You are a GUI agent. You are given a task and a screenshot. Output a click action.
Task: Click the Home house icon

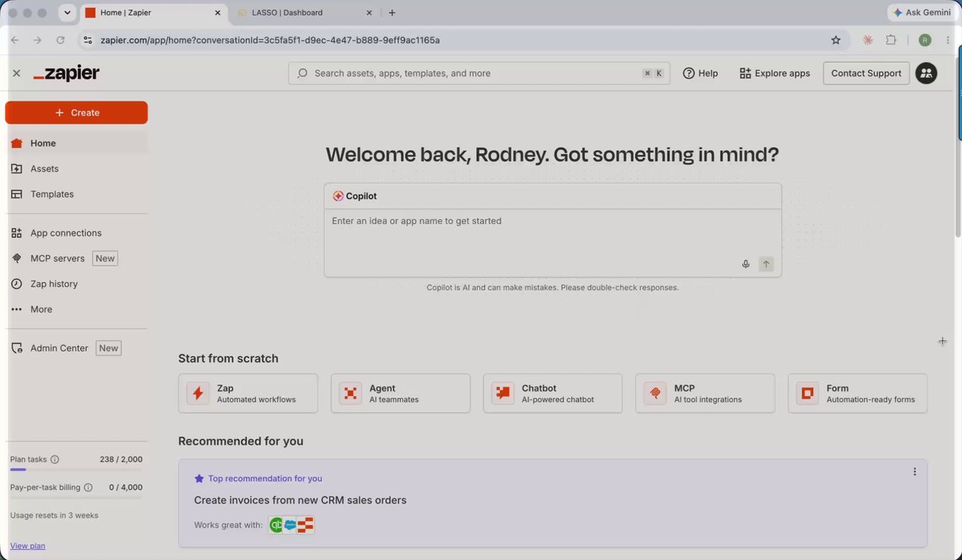pyautogui.click(x=16, y=143)
